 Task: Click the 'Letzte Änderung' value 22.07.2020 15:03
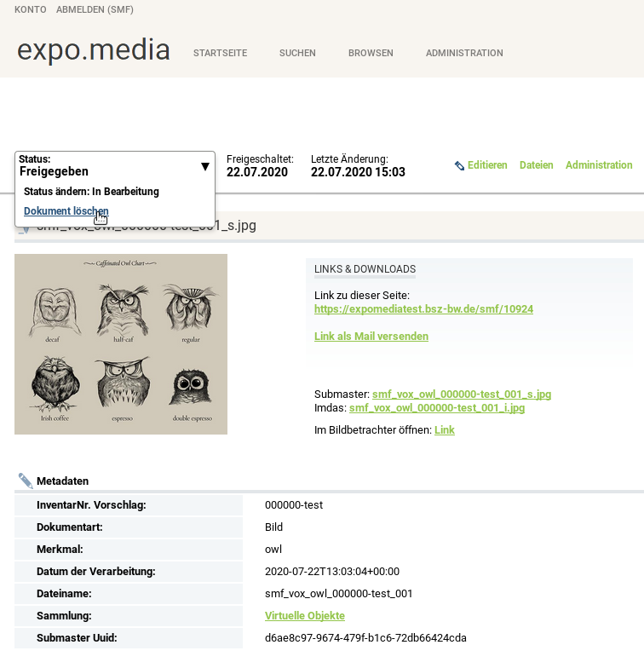358,172
